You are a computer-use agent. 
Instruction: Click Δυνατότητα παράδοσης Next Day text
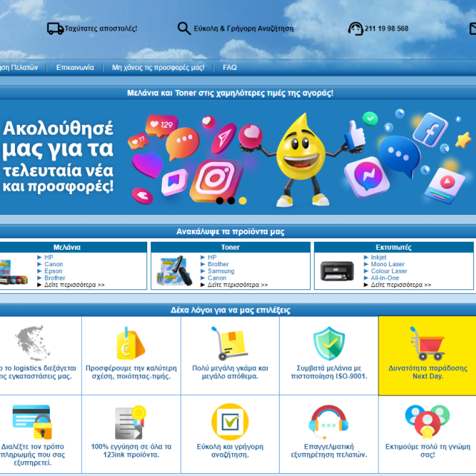click(x=428, y=372)
